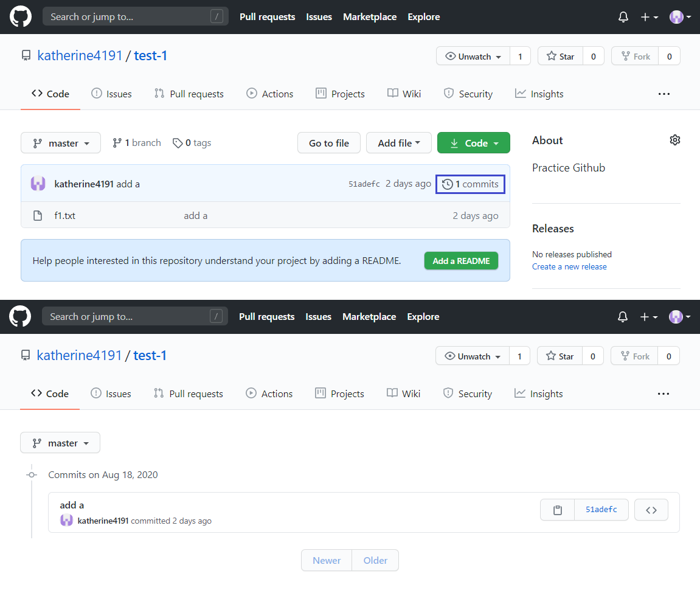The width and height of the screenshot is (700, 593).
Task: Switch to Pull requests tab on upper page
Action: point(189,94)
